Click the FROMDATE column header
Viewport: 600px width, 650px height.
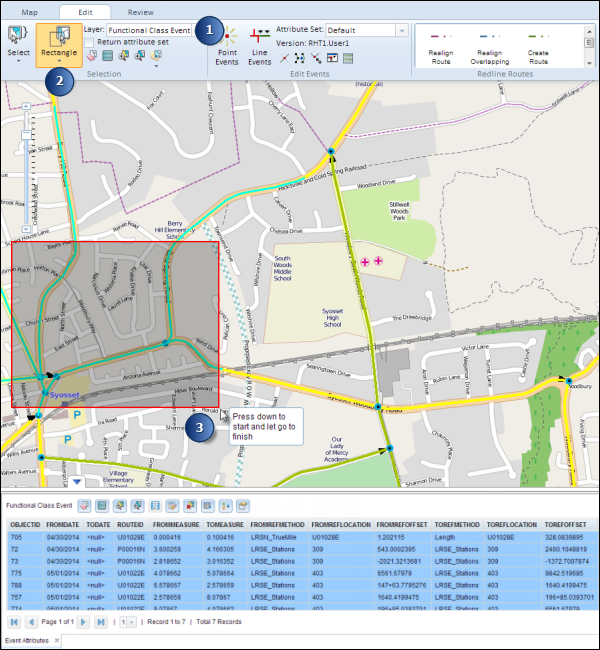(62, 524)
